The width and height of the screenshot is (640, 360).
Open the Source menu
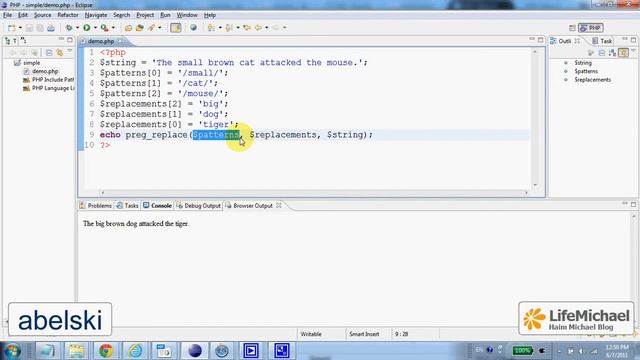42,15
